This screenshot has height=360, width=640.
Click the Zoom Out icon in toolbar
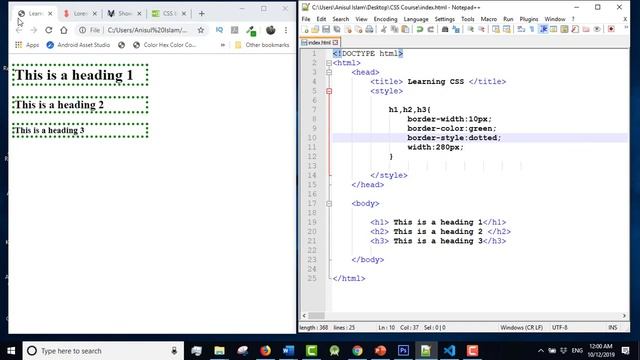click(x=482, y=29)
